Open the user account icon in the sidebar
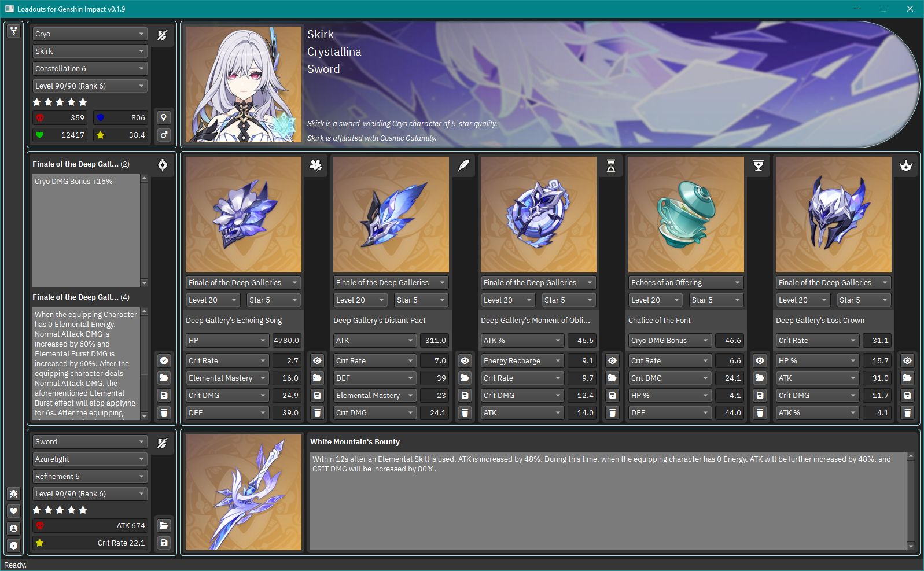 14,528
